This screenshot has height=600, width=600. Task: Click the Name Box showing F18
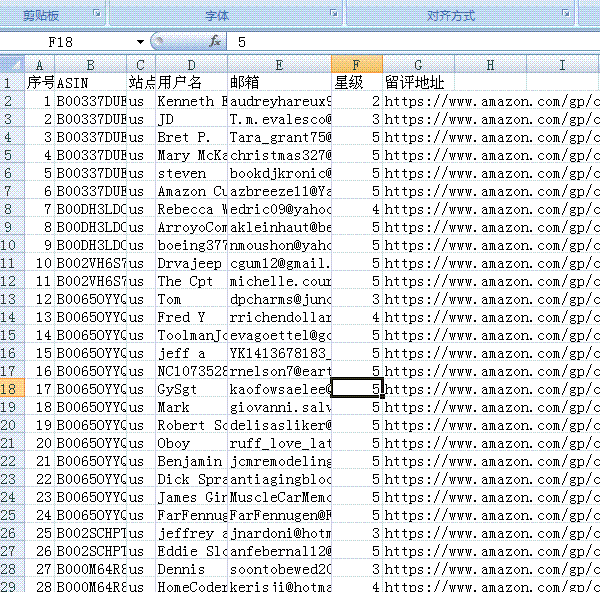67,42
